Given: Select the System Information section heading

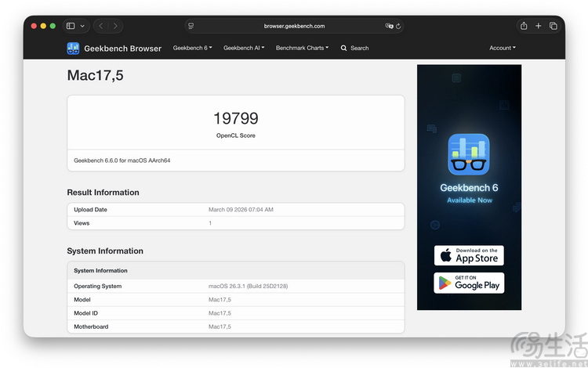Looking at the screenshot, I should 105,251.
